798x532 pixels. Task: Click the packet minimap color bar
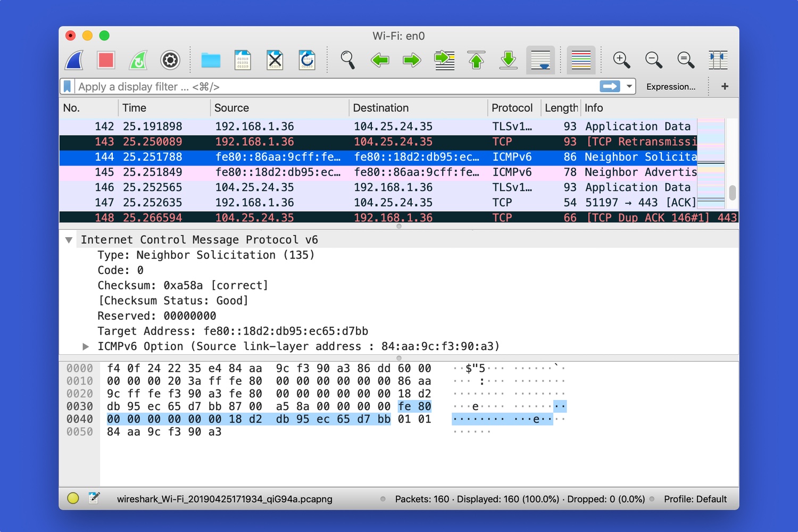pos(711,163)
